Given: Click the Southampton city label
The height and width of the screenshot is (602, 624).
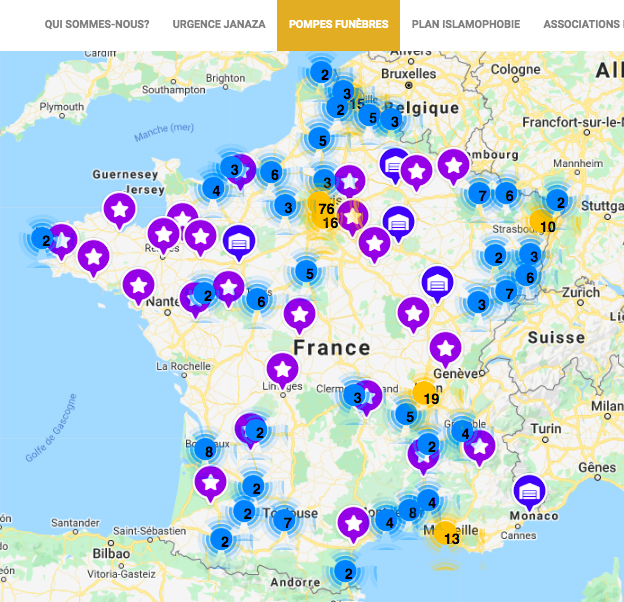Looking at the screenshot, I should (174, 90).
